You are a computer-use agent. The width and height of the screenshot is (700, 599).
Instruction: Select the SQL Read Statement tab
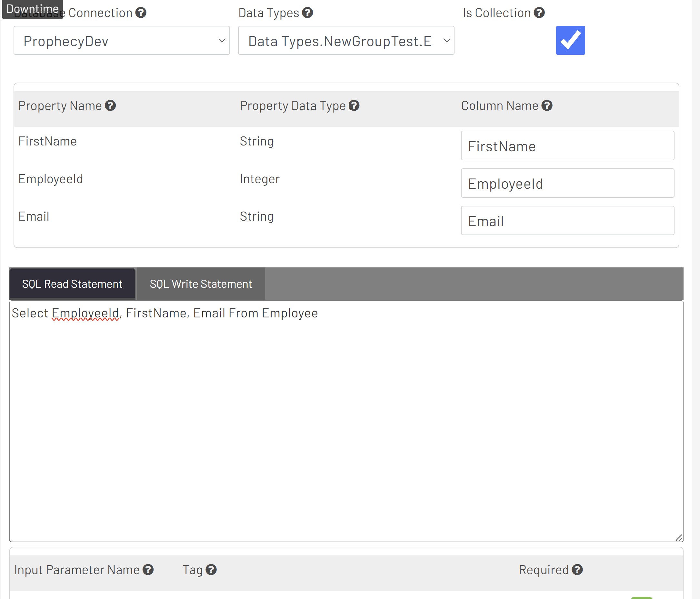pos(72,284)
